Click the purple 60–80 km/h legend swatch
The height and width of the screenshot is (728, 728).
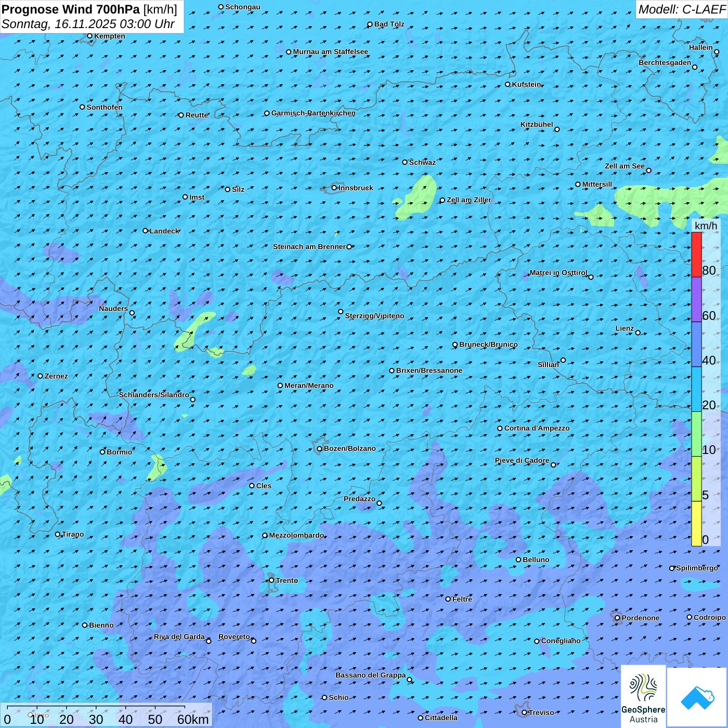pos(696,300)
